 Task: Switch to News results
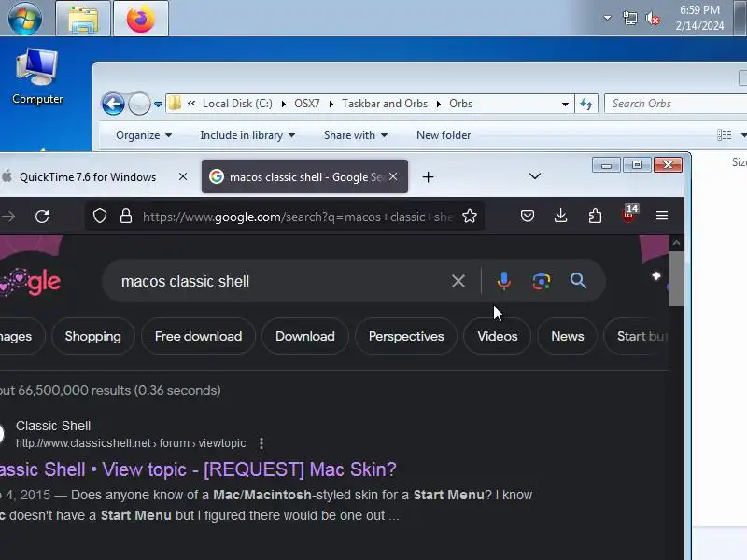(568, 336)
